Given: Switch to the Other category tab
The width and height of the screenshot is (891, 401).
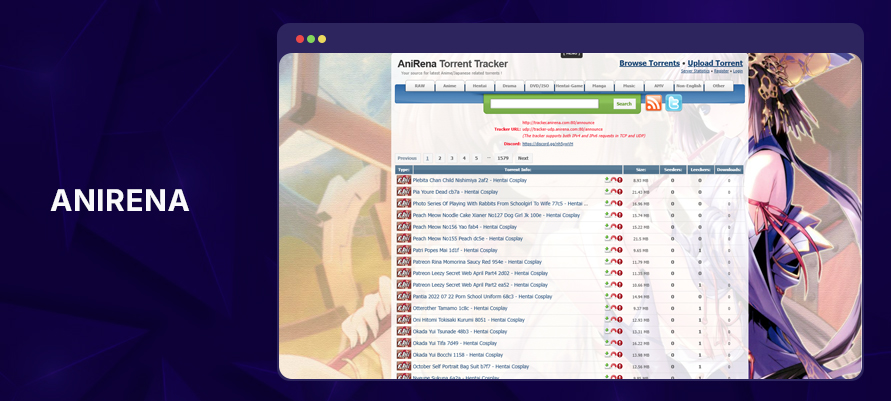Looking at the screenshot, I should (719, 86).
